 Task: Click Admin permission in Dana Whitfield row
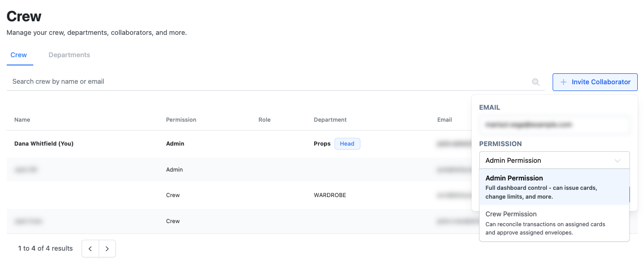[x=175, y=144]
